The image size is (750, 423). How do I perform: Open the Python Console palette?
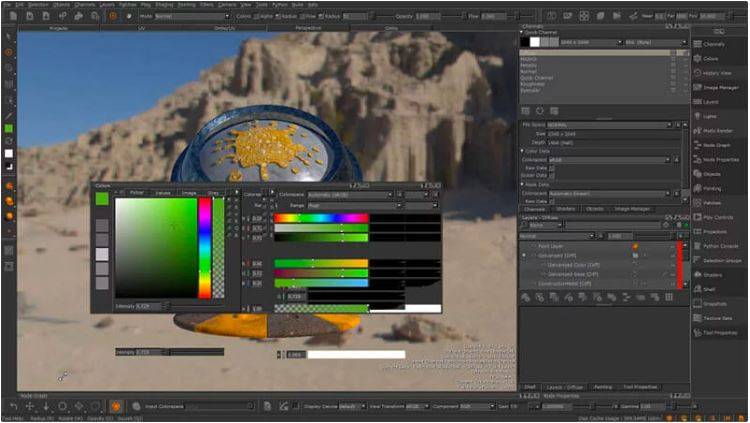click(719, 246)
